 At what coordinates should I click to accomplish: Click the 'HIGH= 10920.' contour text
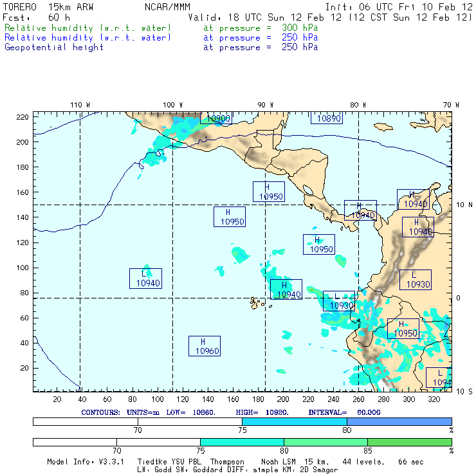(x=262, y=412)
